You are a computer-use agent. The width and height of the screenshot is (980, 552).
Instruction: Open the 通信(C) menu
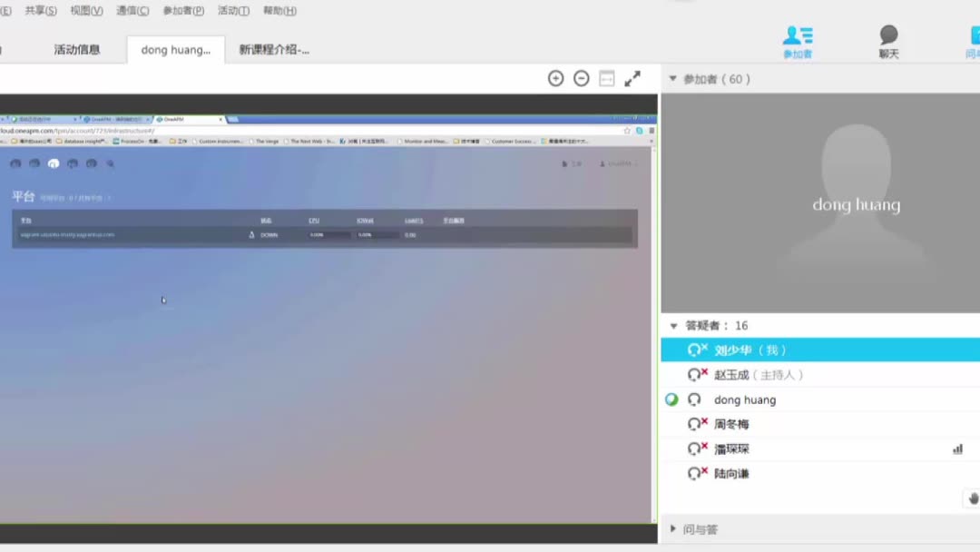[x=131, y=10]
